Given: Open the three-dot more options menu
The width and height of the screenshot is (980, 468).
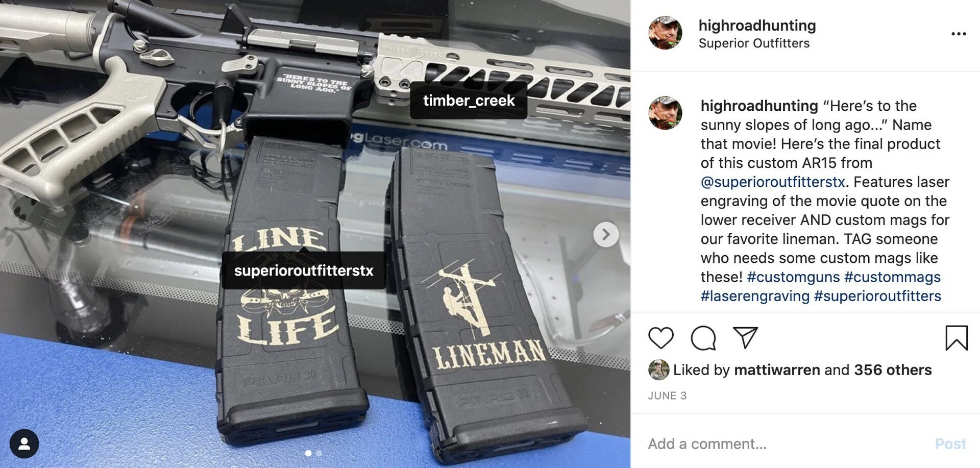Looking at the screenshot, I should tap(959, 34).
